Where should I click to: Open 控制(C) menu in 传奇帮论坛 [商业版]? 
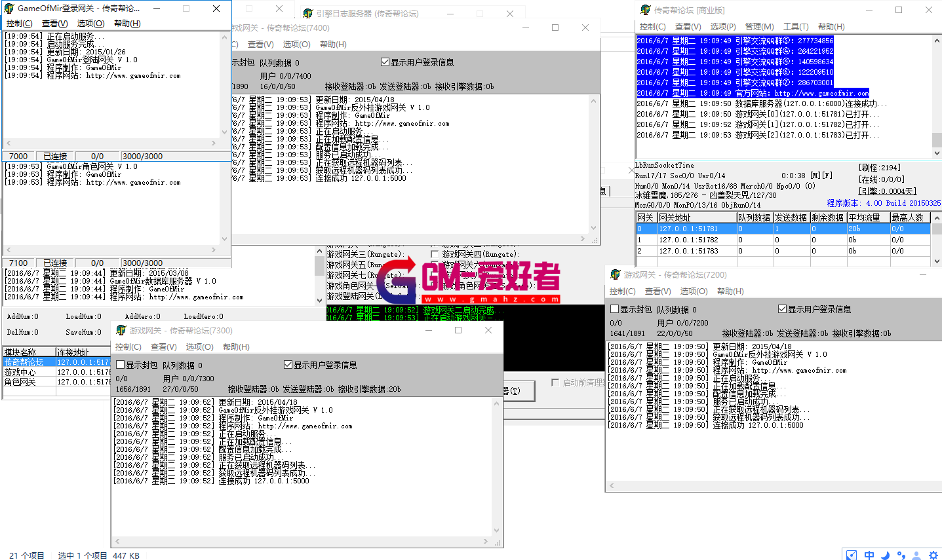(x=652, y=27)
